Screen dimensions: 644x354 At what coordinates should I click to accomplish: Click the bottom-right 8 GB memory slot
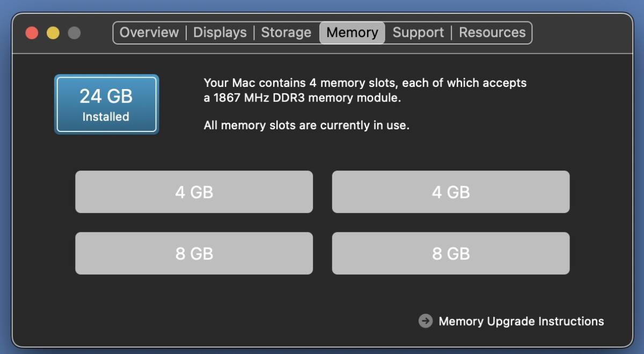click(451, 253)
